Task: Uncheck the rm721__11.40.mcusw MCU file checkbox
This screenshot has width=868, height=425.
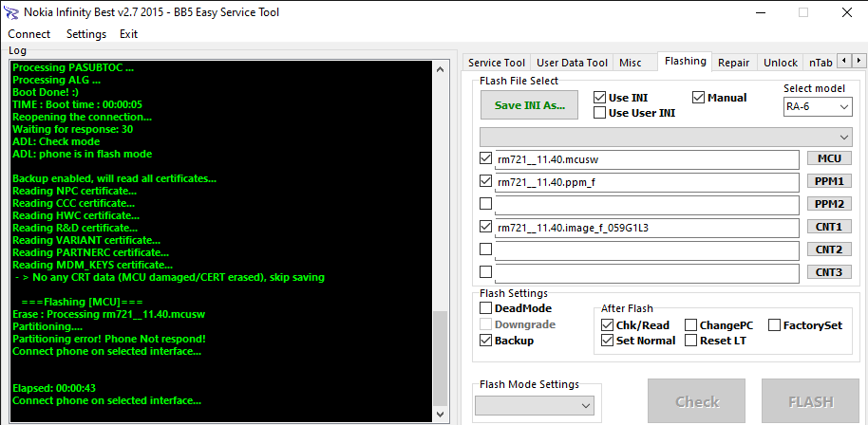Action: point(485,158)
